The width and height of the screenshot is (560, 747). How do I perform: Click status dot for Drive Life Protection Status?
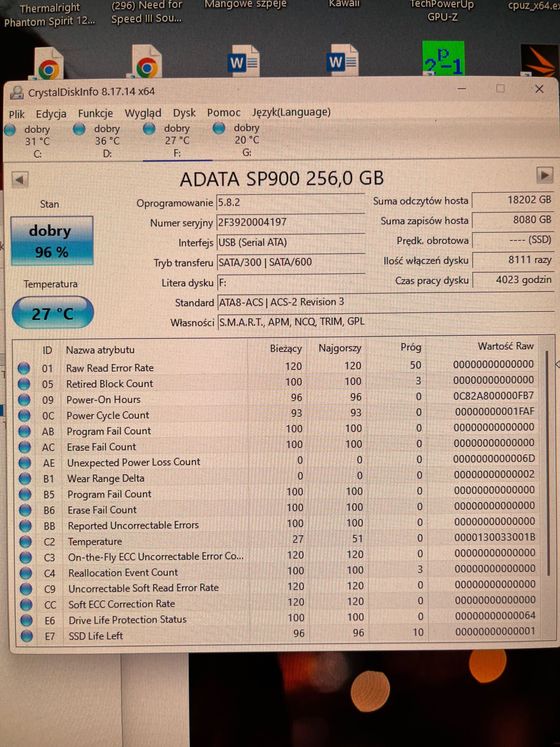point(26,620)
